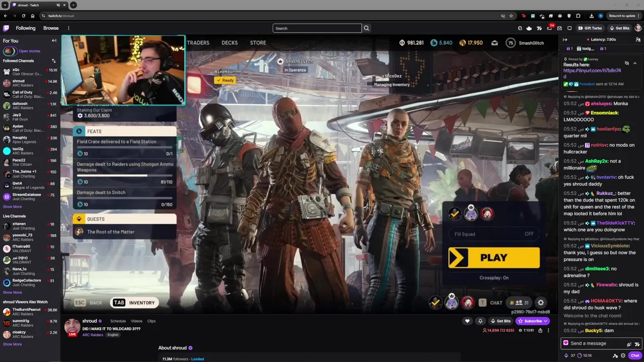Unmute the shroud - Twitch browser tab
The width and height of the screenshot is (644, 362).
(x=57, y=5)
